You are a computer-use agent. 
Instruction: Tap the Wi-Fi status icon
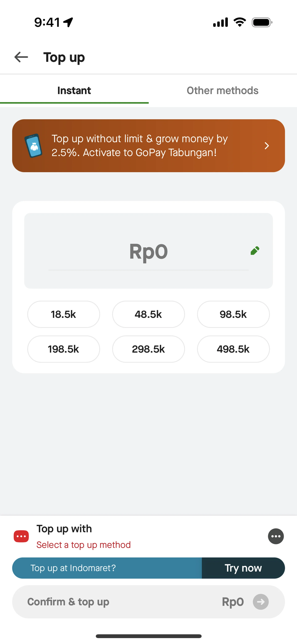tap(239, 22)
